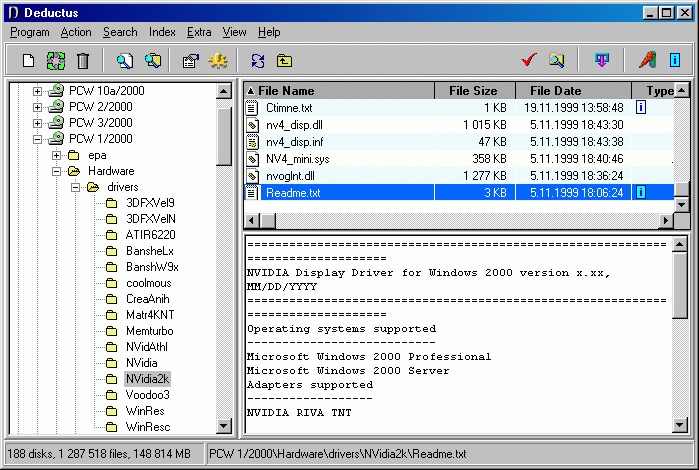Viewport: 699px width, 470px height.
Task: Click the purple down-arrow toolbar icon
Action: tap(602, 60)
